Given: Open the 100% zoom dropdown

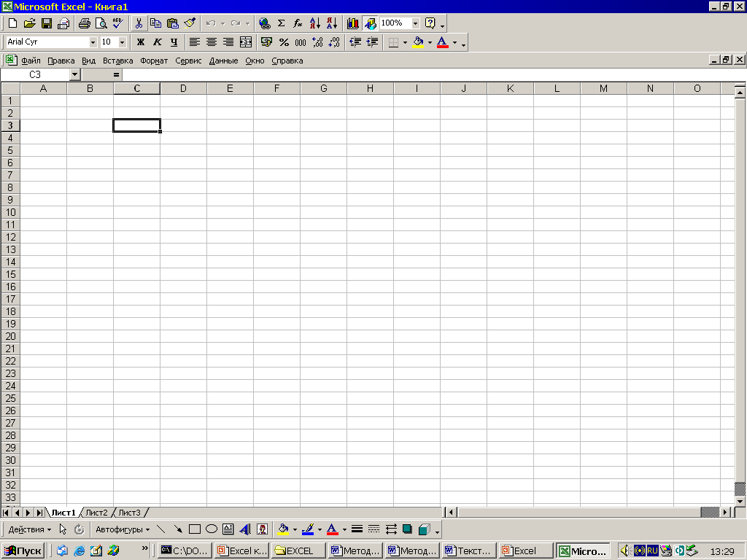Looking at the screenshot, I should [x=415, y=23].
